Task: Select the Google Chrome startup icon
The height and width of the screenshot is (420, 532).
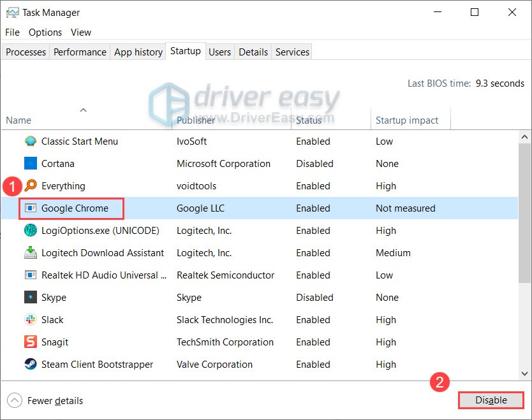Action: click(30, 208)
